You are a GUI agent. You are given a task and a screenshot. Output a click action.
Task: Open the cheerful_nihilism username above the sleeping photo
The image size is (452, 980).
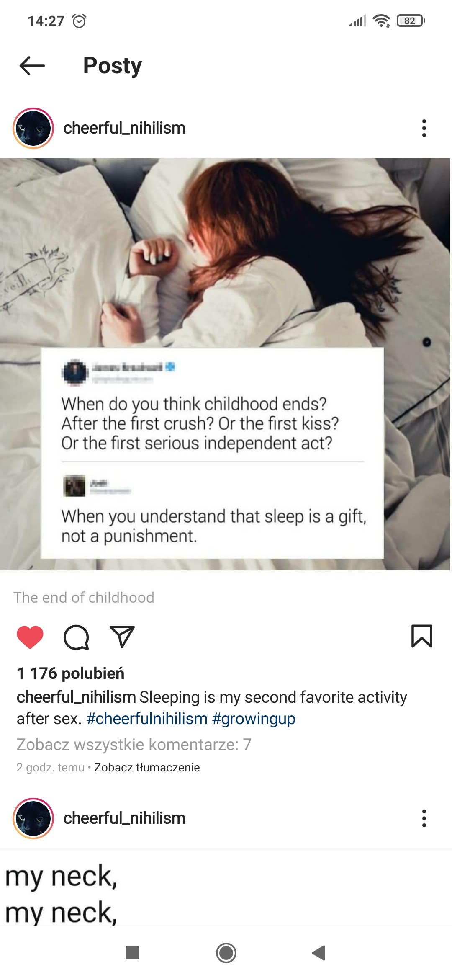(x=124, y=128)
